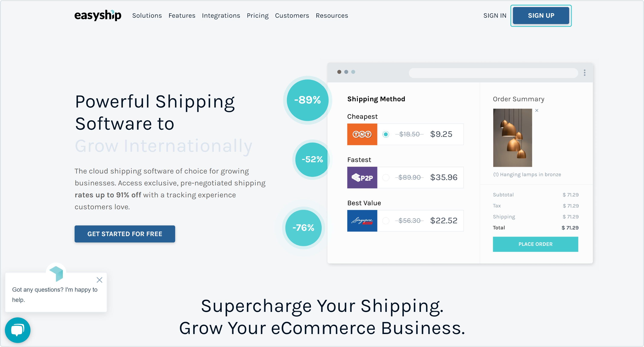Click the hanging lamps product thumbnail
This screenshot has width=644, height=347.
click(513, 138)
